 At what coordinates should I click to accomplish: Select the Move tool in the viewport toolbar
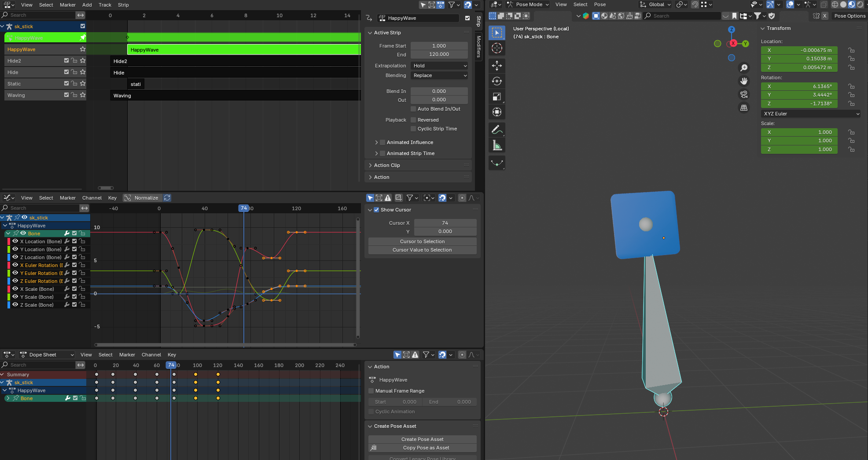[497, 66]
